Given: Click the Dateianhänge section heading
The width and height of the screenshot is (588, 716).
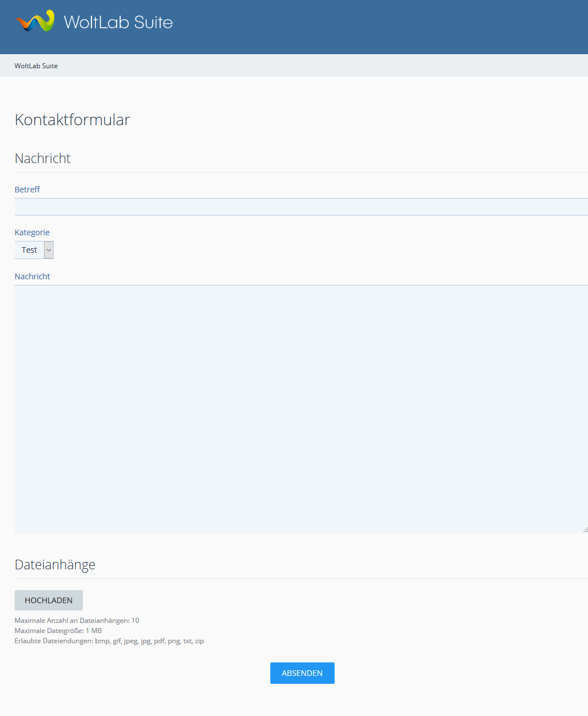Looking at the screenshot, I should pyautogui.click(x=55, y=565).
